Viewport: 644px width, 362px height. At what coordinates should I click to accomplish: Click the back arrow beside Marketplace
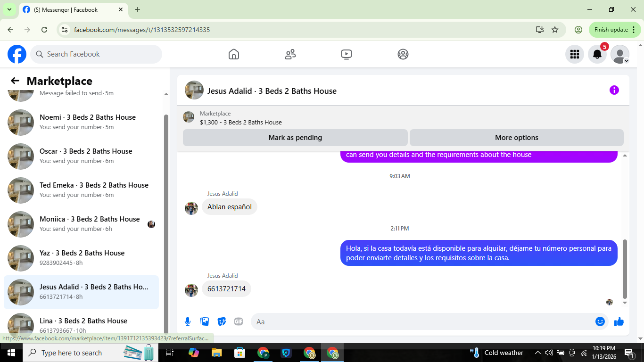15,81
